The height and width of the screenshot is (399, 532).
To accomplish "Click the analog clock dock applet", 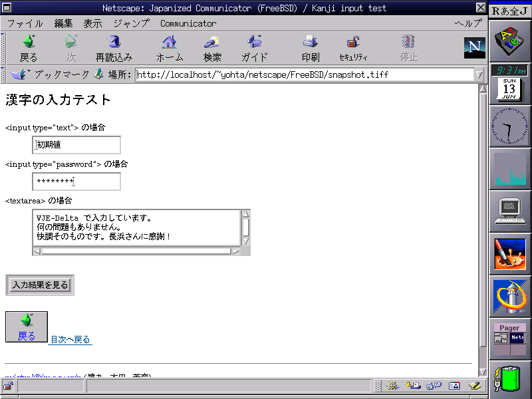I will [x=509, y=126].
